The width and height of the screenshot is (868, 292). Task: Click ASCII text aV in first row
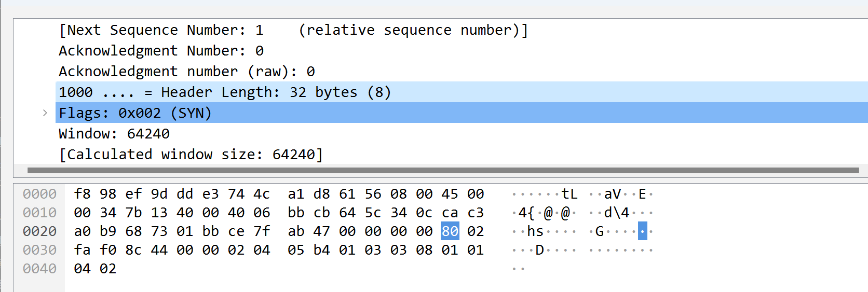(x=613, y=193)
